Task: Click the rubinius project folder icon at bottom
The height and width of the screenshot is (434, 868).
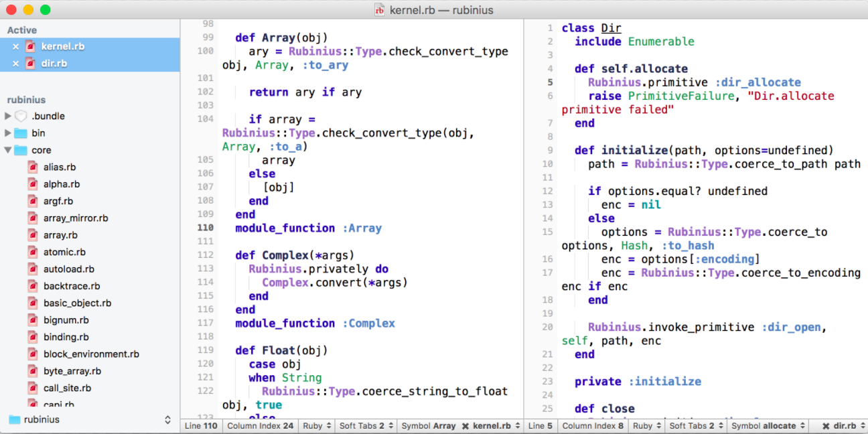Action: coord(14,420)
